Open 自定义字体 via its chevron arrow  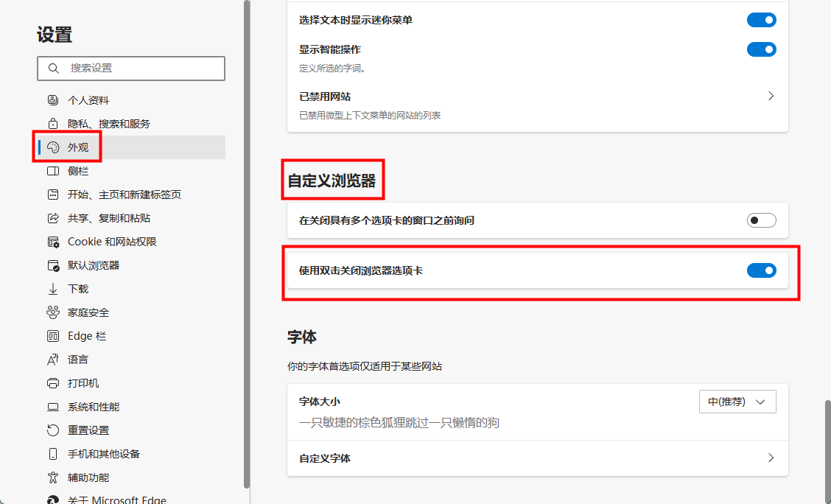[771, 458]
